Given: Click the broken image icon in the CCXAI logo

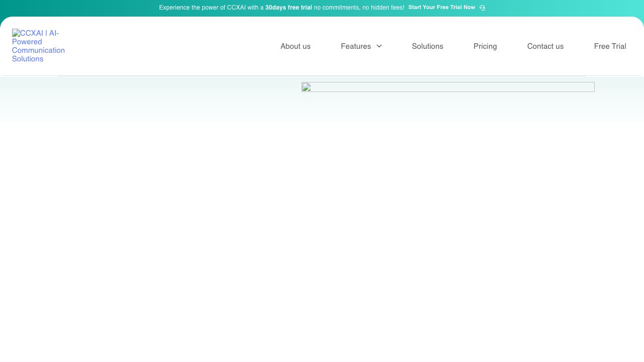Looking at the screenshot, I should coord(16,33).
